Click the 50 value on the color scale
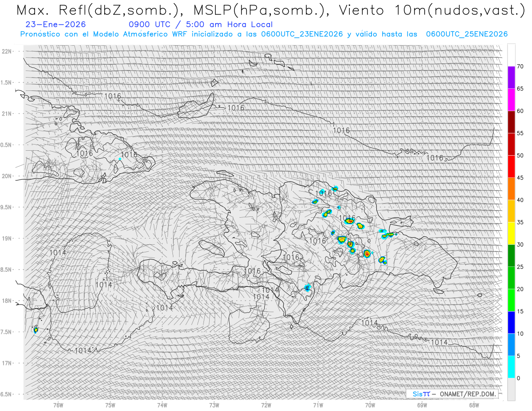 tap(520, 156)
